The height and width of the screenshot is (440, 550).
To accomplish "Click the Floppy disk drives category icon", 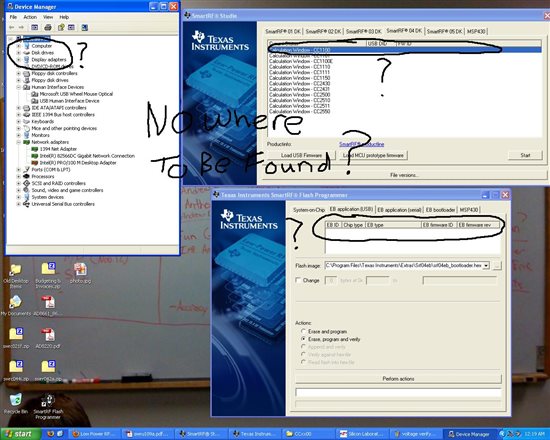I will tap(26, 80).
